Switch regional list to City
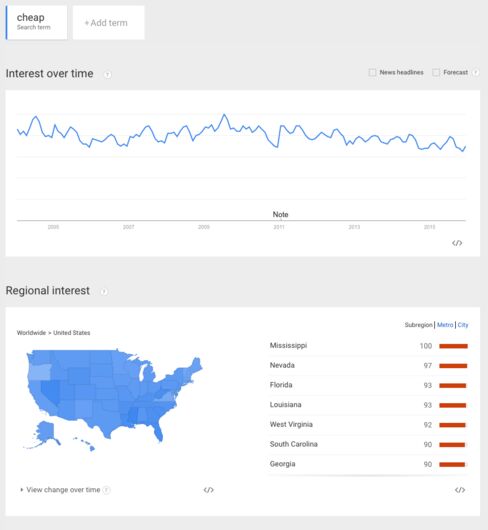The image size is (488, 530). pyautogui.click(x=463, y=325)
